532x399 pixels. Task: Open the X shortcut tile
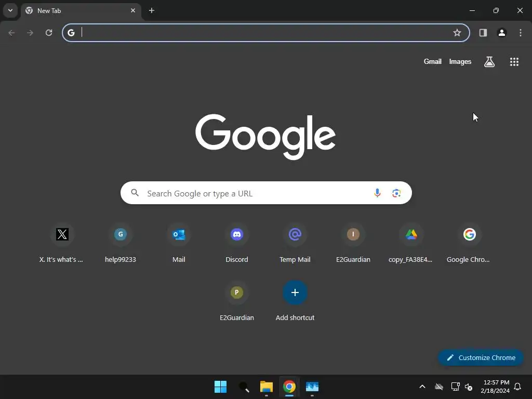click(62, 244)
